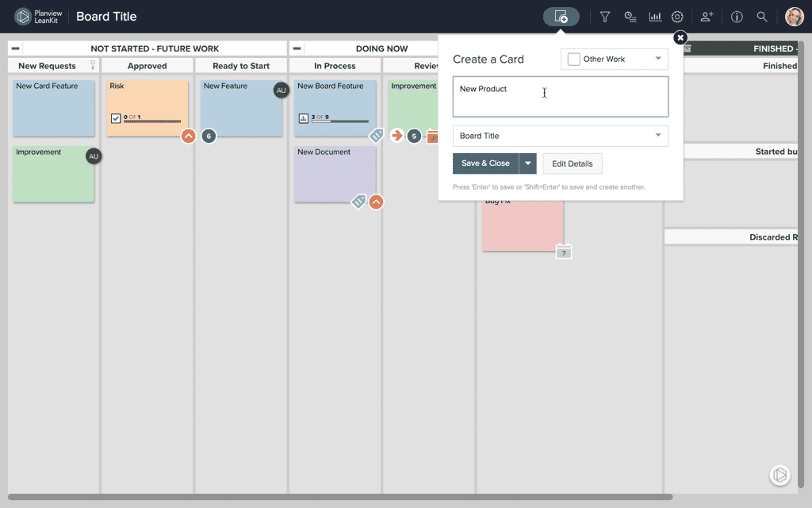
Task: Click the card title input field
Action: 561,96
